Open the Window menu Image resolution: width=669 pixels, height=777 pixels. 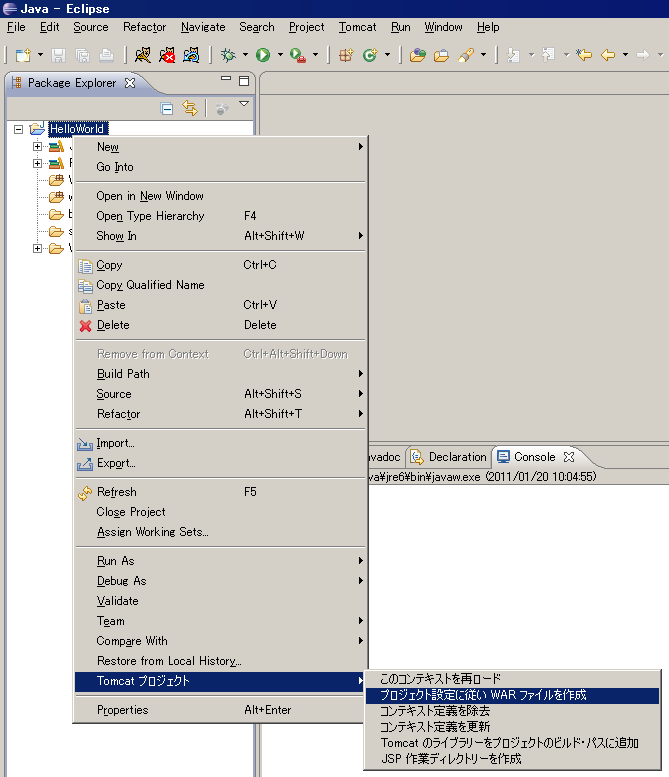[443, 27]
